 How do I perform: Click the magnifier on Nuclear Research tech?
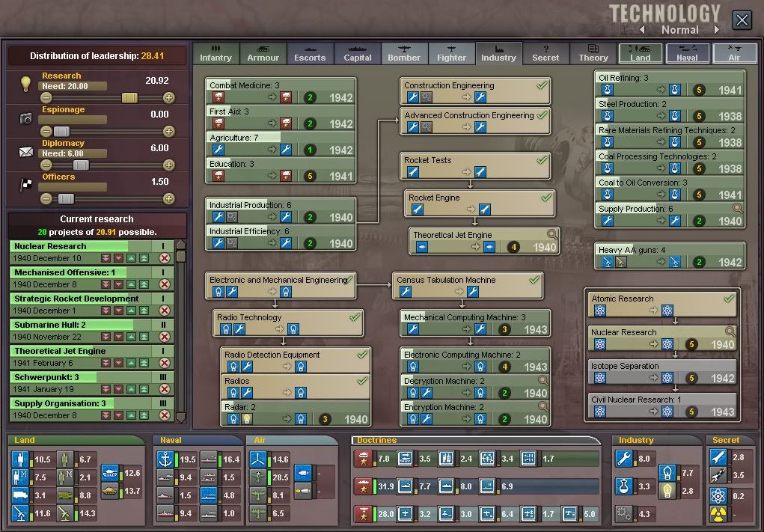pyautogui.click(x=730, y=331)
